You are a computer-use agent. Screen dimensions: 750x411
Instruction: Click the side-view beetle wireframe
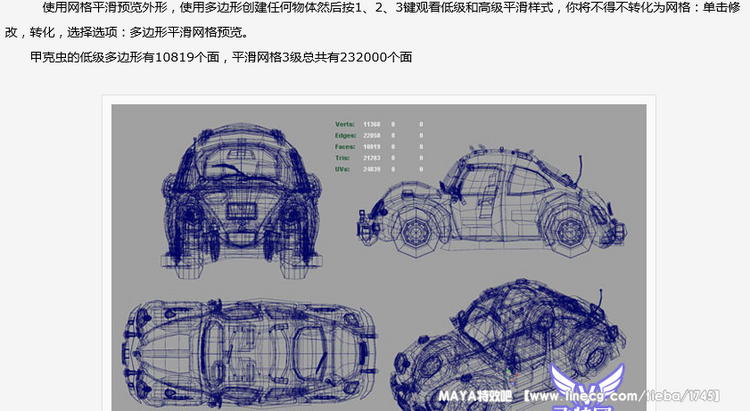(x=491, y=197)
